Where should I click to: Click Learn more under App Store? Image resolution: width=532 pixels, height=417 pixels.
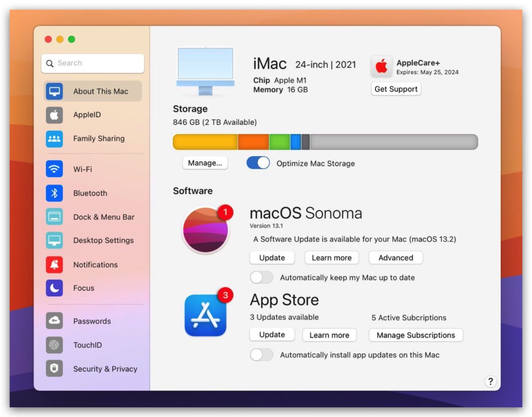click(x=329, y=335)
